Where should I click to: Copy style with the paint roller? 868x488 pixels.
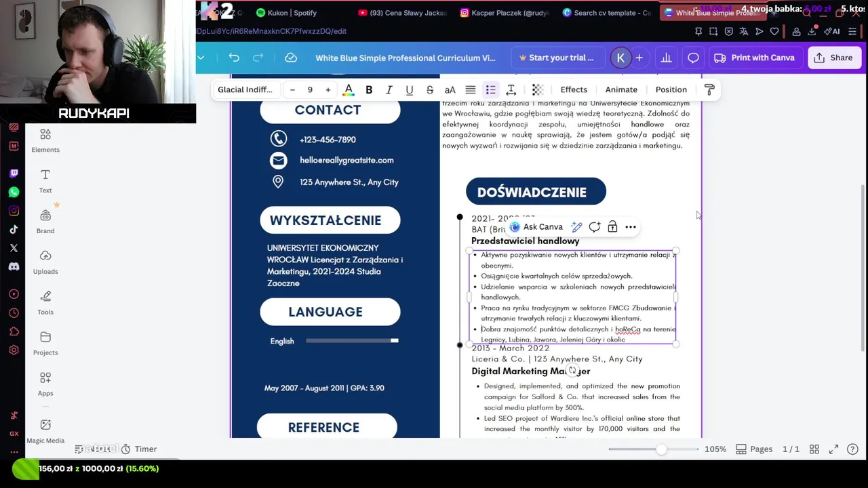(709, 89)
